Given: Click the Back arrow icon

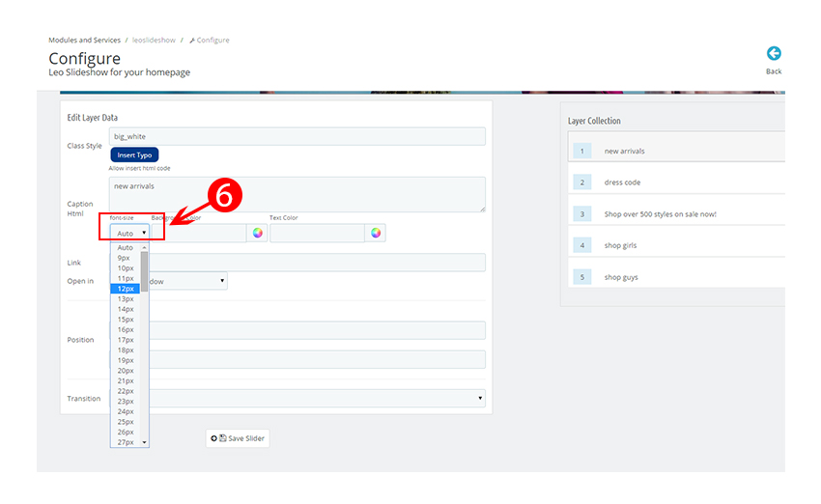Looking at the screenshot, I should (x=773, y=55).
